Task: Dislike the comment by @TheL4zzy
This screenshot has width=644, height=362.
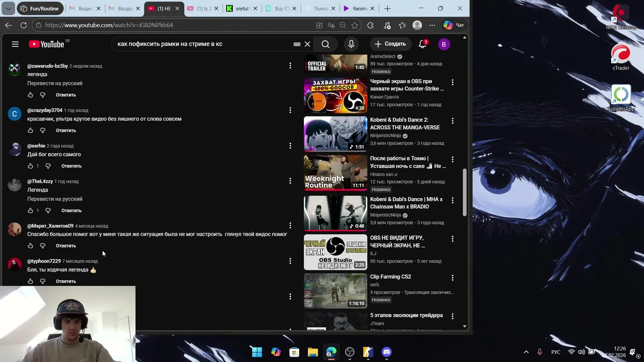Action: tap(48, 211)
